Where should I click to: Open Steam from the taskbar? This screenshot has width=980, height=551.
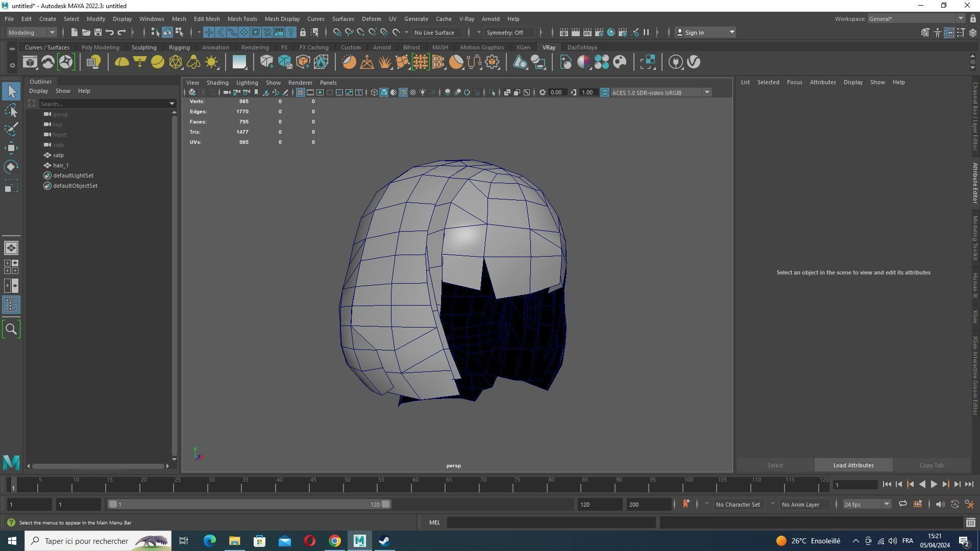tap(384, 541)
